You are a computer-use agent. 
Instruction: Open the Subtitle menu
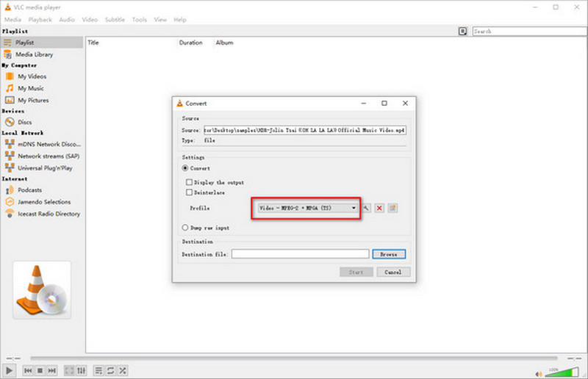115,20
